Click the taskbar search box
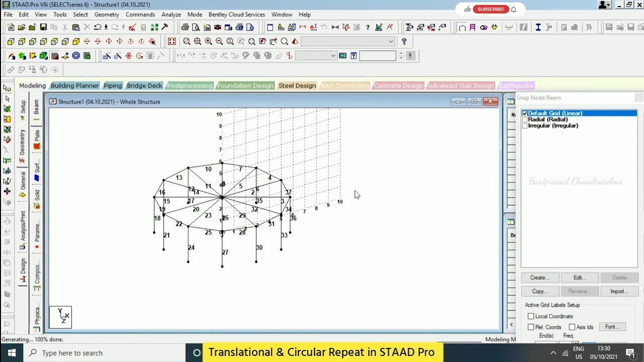The width and height of the screenshot is (644, 362). [x=105, y=353]
